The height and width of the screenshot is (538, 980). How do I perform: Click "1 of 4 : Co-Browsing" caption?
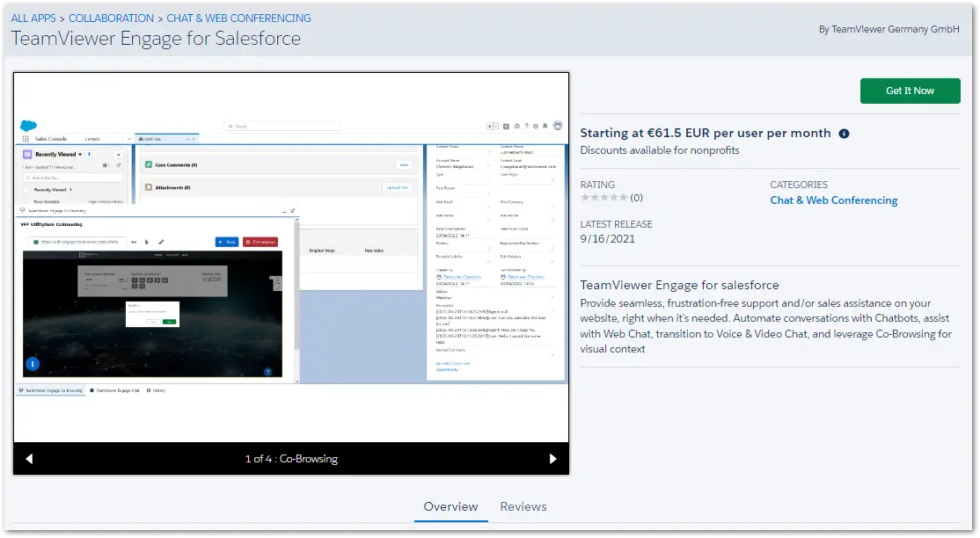pos(291,459)
